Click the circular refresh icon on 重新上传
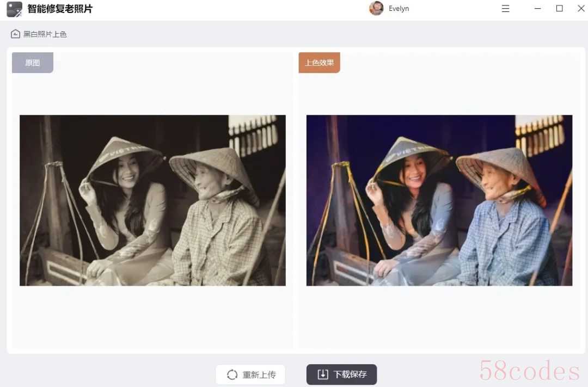 point(232,374)
